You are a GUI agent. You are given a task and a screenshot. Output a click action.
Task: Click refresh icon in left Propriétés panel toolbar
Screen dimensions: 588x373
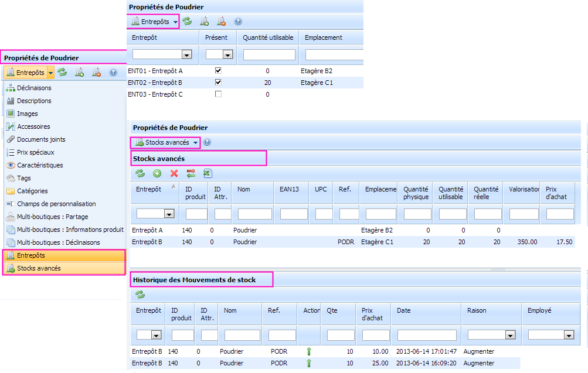tap(62, 72)
